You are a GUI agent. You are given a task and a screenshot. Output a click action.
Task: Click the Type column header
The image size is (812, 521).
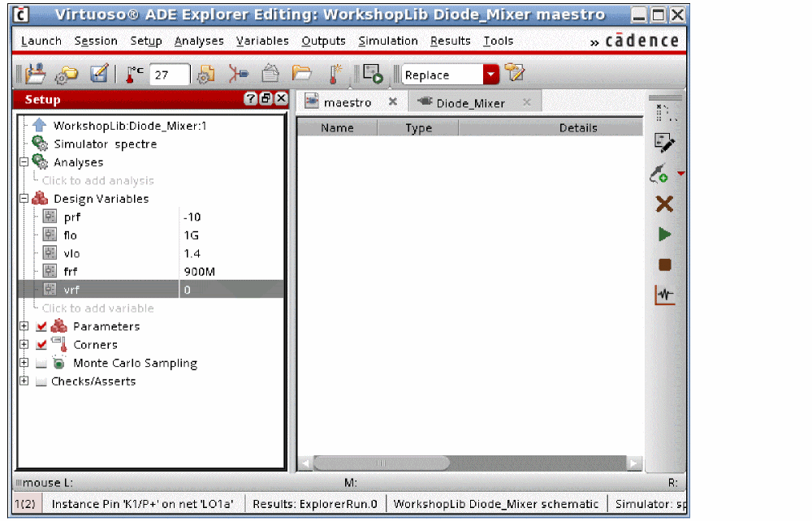(x=418, y=127)
